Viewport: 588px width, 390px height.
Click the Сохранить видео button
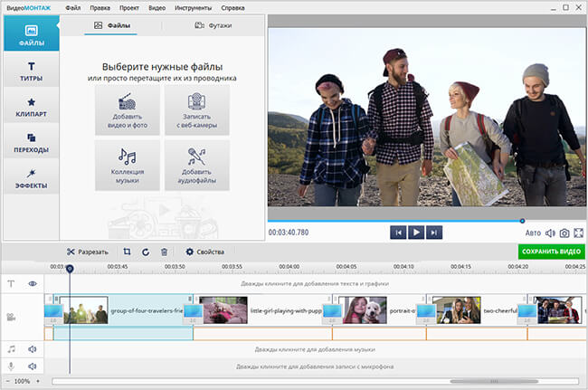point(551,252)
